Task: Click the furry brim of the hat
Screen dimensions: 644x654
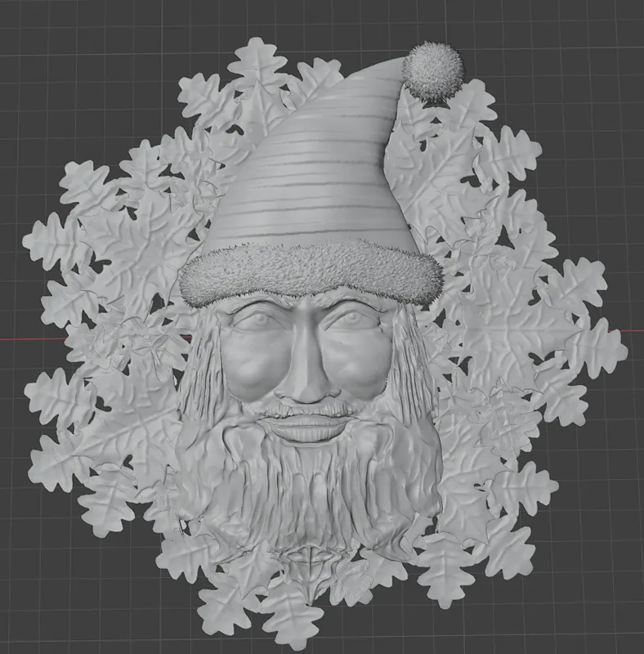Action: [x=311, y=271]
